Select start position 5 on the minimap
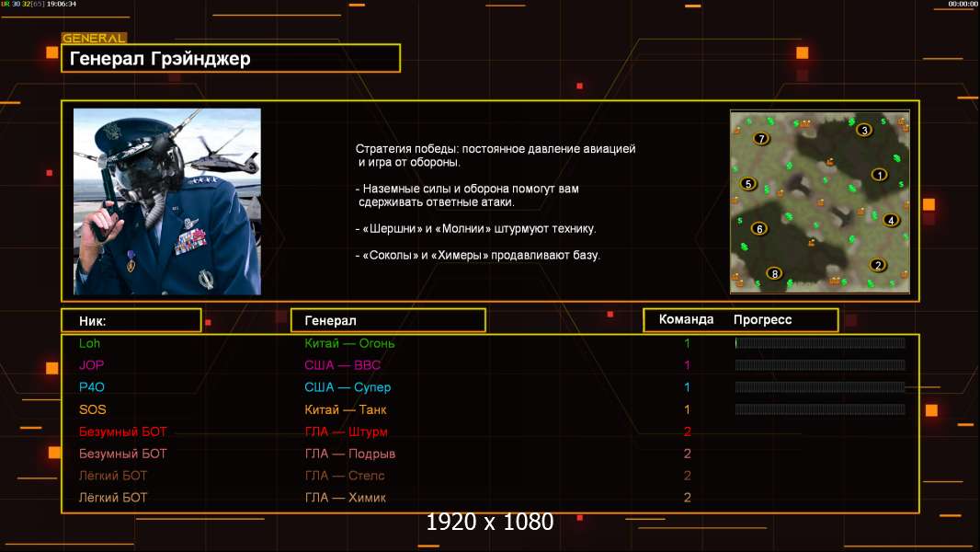 click(x=748, y=184)
